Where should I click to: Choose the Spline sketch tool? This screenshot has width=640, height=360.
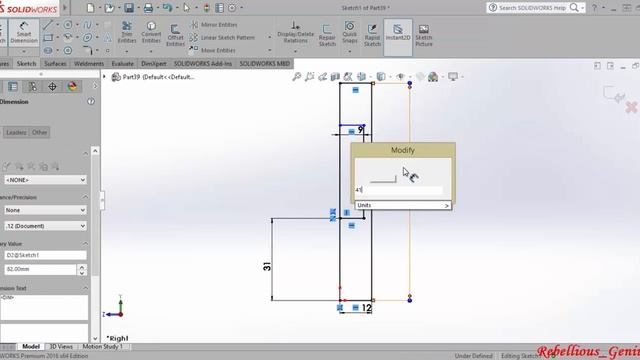pos(87,25)
